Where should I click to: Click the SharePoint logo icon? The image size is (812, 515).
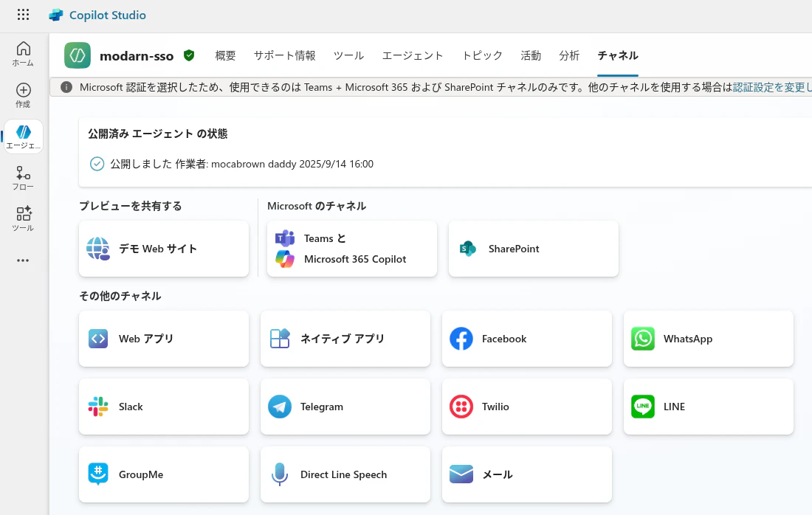(x=467, y=249)
